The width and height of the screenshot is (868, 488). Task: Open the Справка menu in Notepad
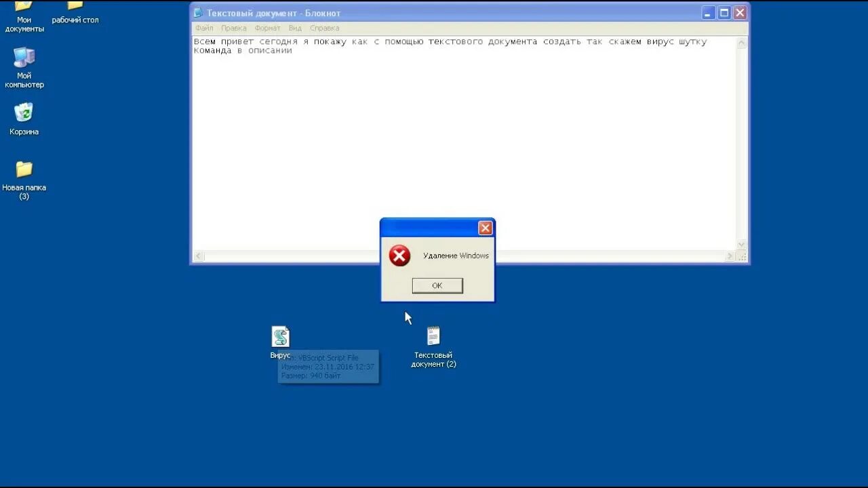325,28
